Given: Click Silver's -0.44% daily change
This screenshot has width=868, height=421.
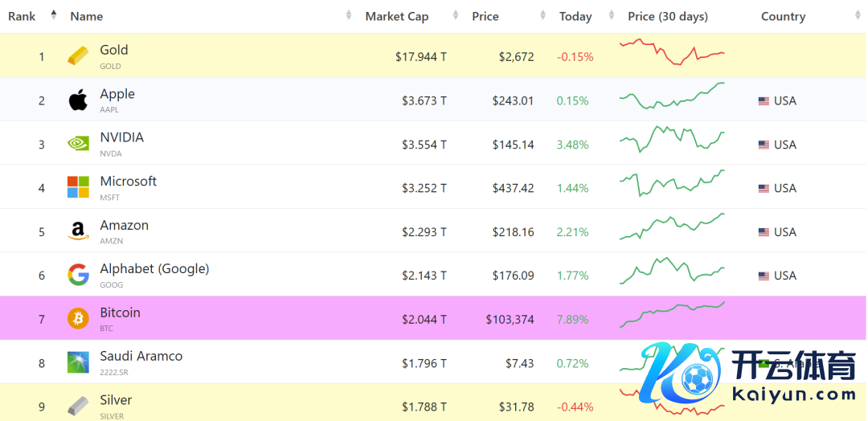Looking at the screenshot, I should click(x=575, y=407).
